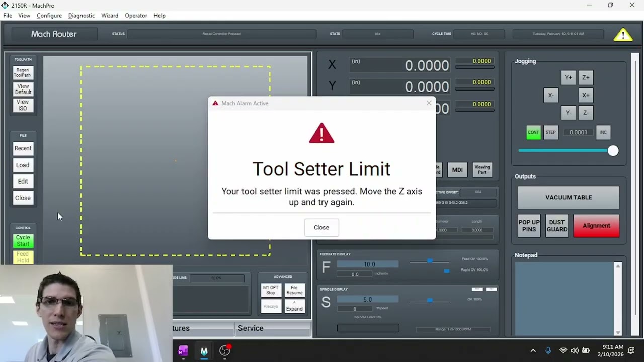Image resolution: width=644 pixels, height=362 pixels.
Task: Click the spindle speed 5.0 field
Action: click(x=368, y=300)
